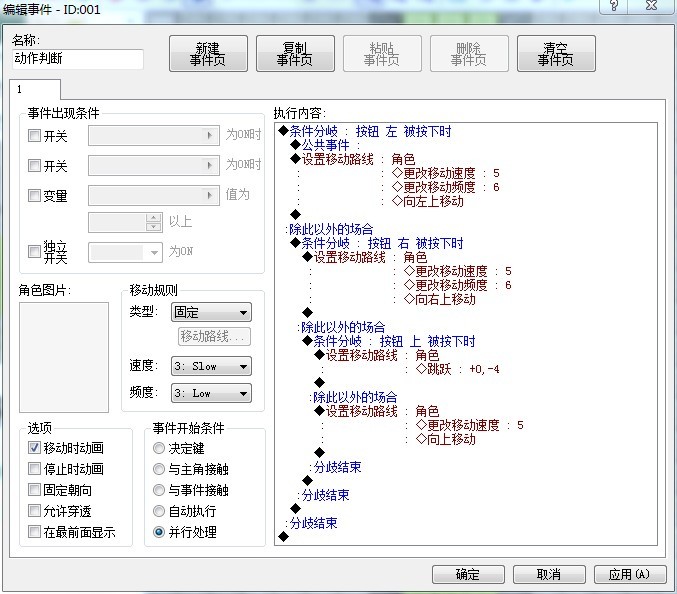Check the 固定朝向 option
Viewport: 677px width, 594px height.
pos(34,490)
